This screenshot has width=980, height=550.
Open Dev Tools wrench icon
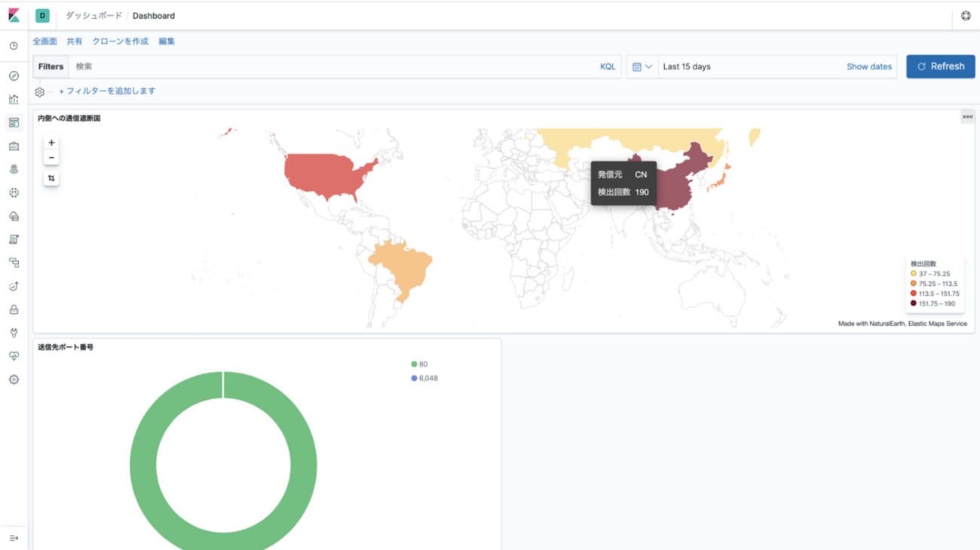[14, 333]
